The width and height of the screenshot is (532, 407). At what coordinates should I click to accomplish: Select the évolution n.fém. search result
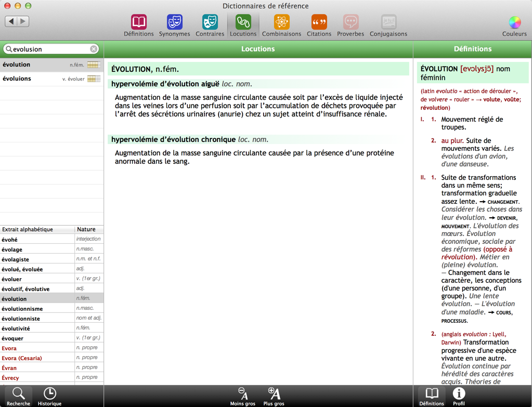pyautogui.click(x=51, y=64)
